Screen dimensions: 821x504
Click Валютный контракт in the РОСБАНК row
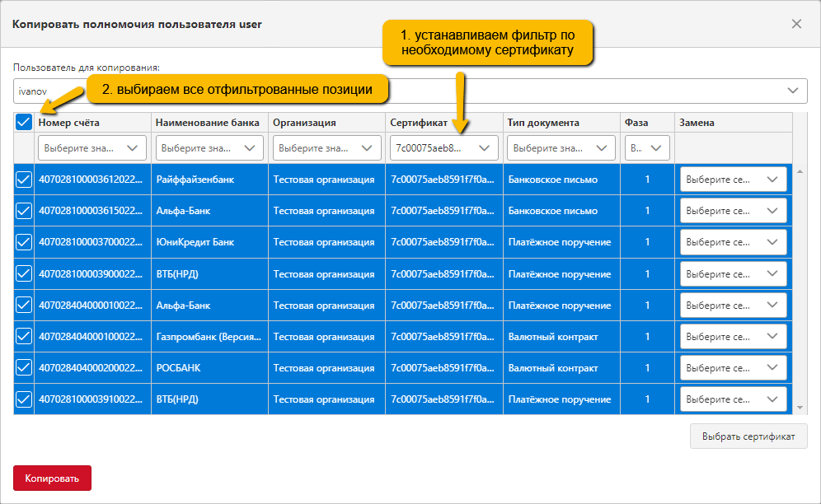coord(553,368)
